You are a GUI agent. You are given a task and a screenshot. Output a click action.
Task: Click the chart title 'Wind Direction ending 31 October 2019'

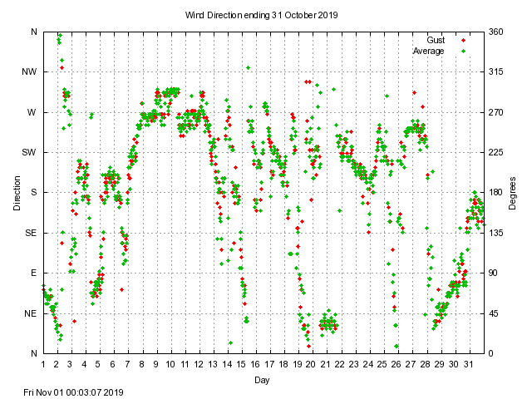261,15
